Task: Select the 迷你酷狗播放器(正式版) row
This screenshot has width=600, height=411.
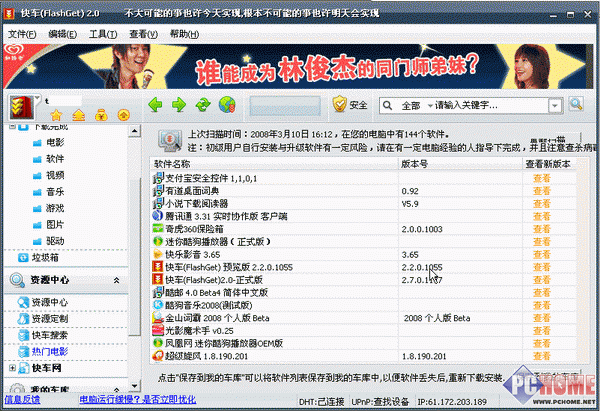Action: [x=364, y=242]
